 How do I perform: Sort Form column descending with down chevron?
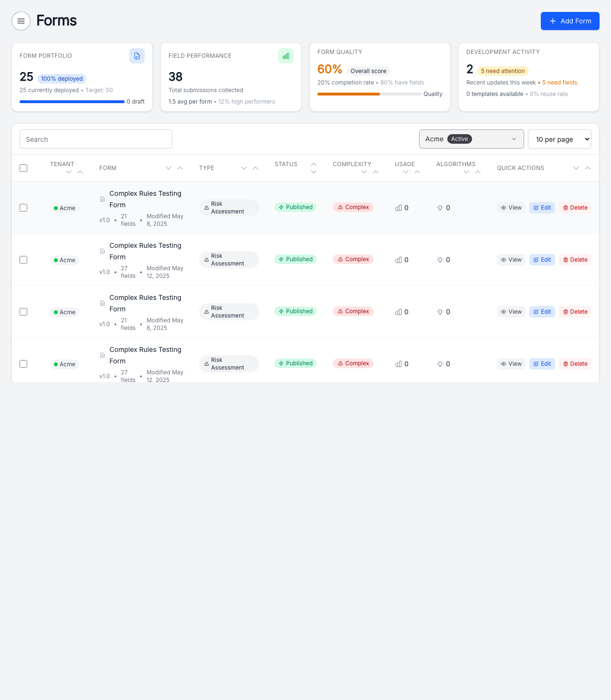(x=169, y=168)
